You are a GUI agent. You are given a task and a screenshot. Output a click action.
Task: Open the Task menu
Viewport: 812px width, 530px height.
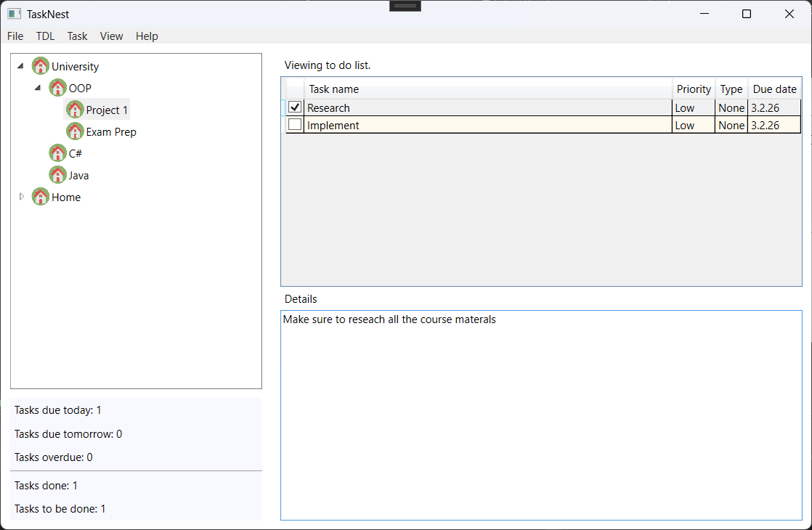77,36
